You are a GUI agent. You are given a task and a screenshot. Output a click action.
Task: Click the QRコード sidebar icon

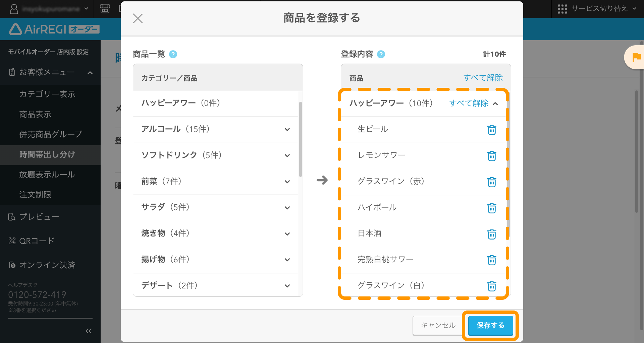[12, 241]
